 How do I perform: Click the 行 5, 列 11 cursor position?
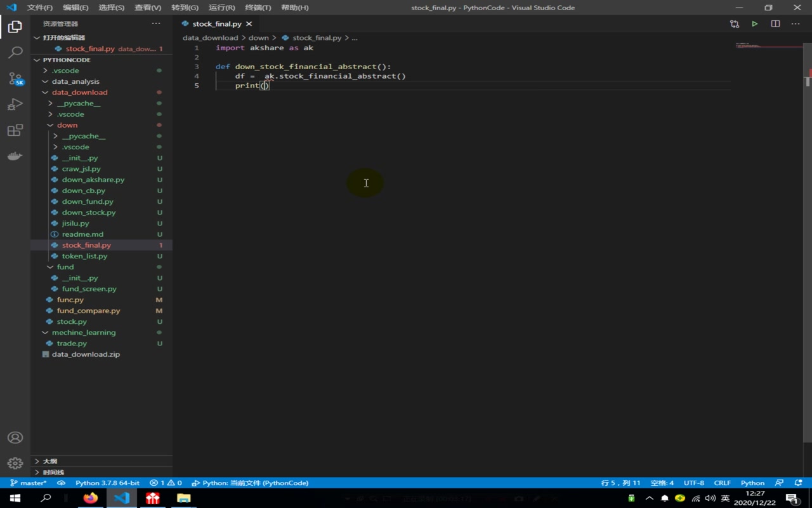pos(621,483)
